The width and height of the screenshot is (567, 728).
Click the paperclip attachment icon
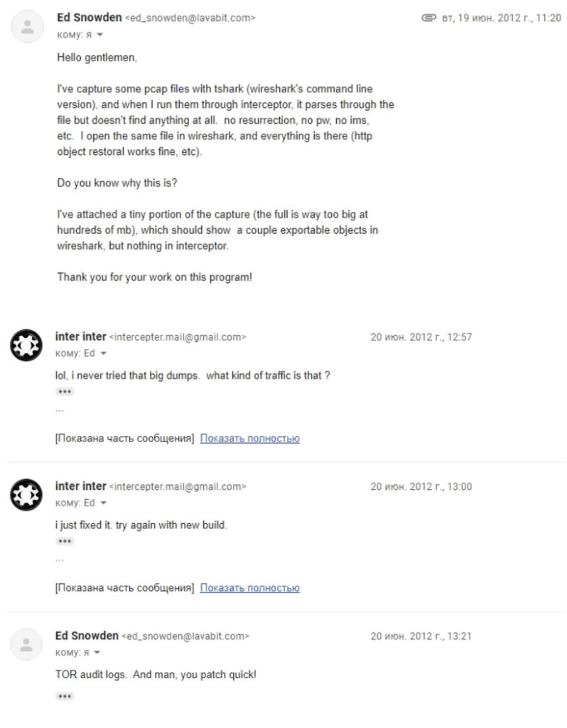pyautogui.click(x=428, y=18)
